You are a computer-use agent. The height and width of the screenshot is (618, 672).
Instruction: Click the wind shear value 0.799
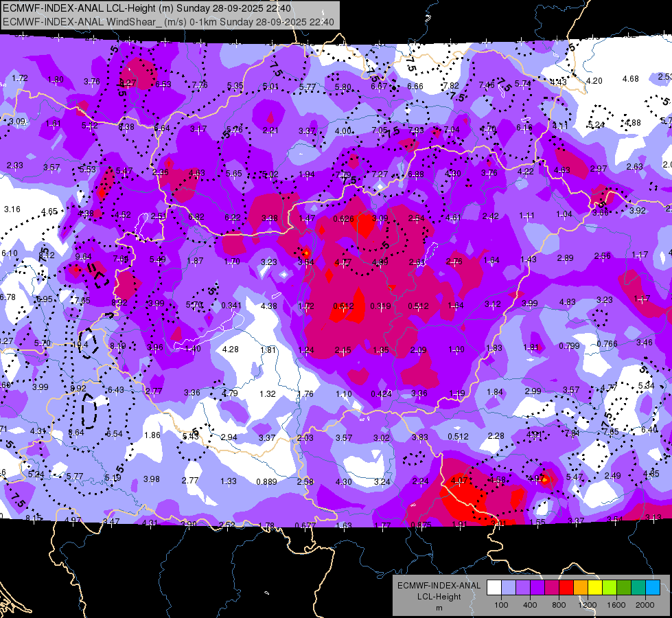[569, 346]
